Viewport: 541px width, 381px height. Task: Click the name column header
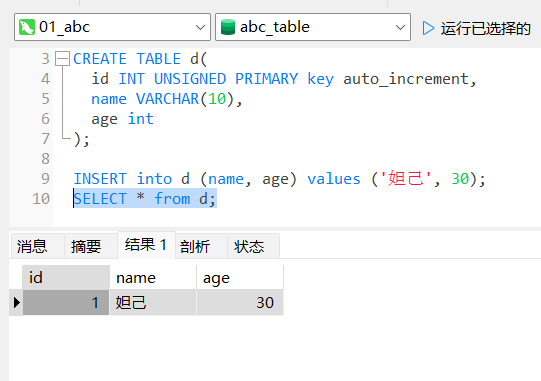pos(153,277)
